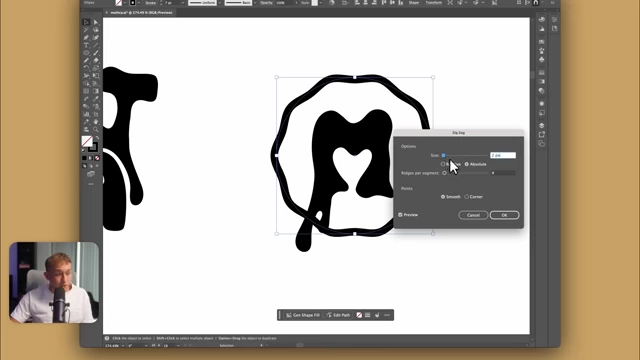Confirm Zig Zag dialog with OK
Viewport: 640px width, 360px height.
pyautogui.click(x=504, y=215)
